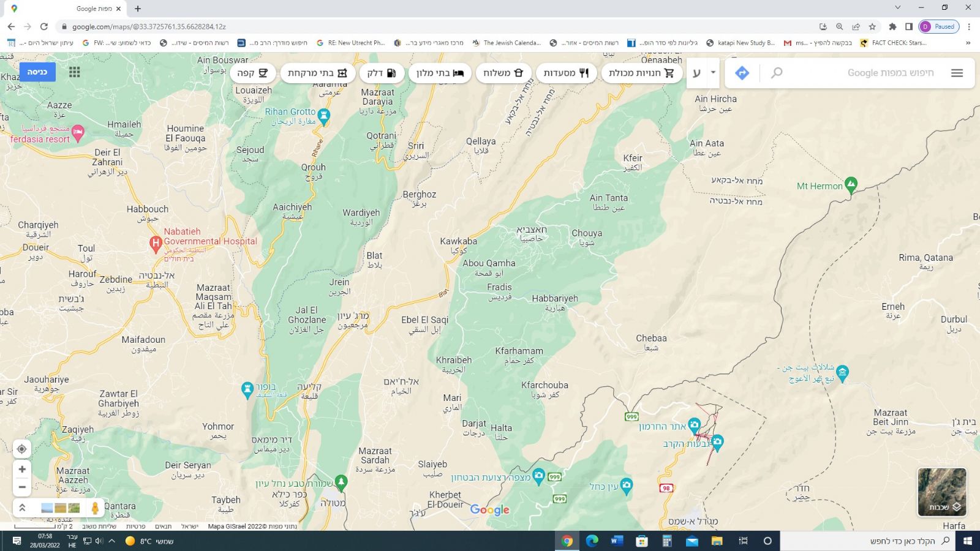Open the input language dropdown arrow
The image size is (980, 551).
pyautogui.click(x=713, y=72)
